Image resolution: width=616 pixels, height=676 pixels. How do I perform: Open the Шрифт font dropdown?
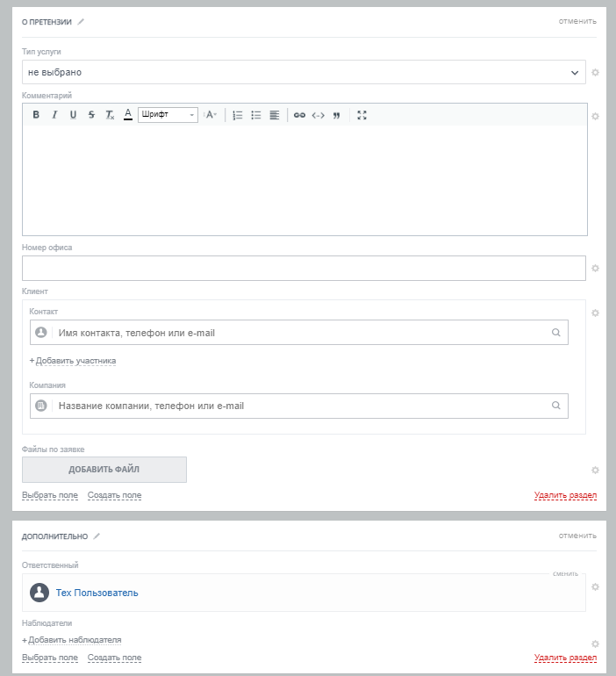(168, 115)
